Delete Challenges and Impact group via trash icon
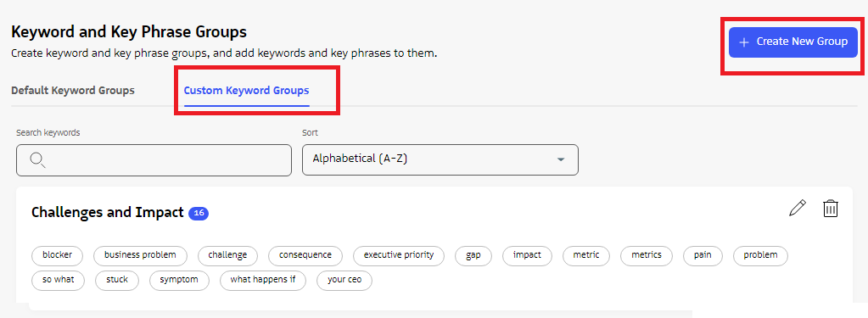This screenshot has height=318, width=868. 831,209
